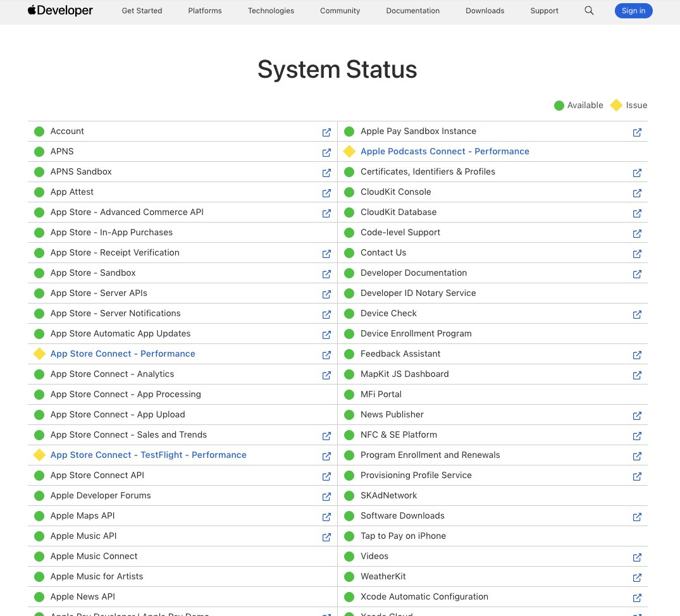Click the 'System Status' heading
Viewport: 680px width, 616px height.
click(337, 70)
